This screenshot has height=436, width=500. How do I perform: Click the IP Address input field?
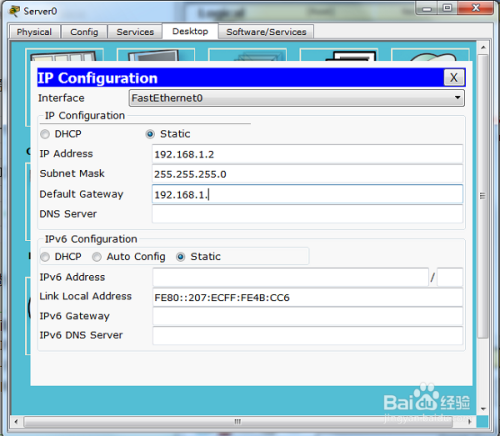point(307,154)
